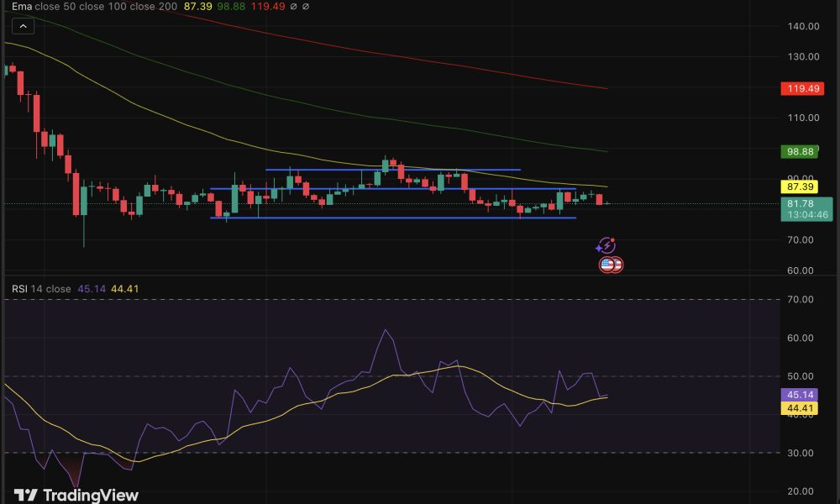Click the yellow 44.41 RSI average label

pyautogui.click(x=800, y=409)
